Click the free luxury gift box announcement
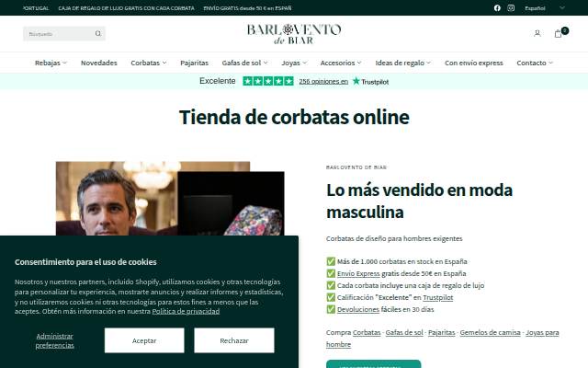Screen dimensions: 588x368 [x=127, y=8]
